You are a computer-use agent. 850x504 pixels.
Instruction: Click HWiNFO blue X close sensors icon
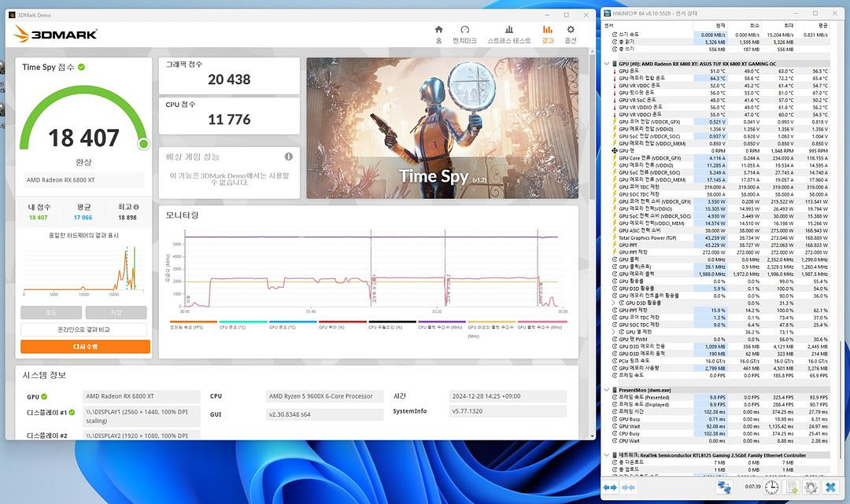click(x=830, y=487)
